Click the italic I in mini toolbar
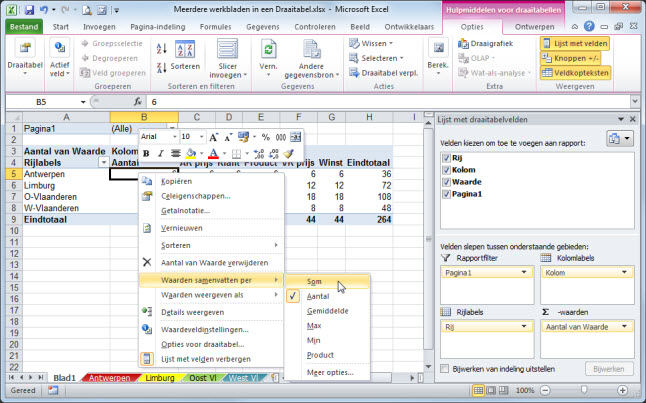646x403 pixels. [x=161, y=154]
